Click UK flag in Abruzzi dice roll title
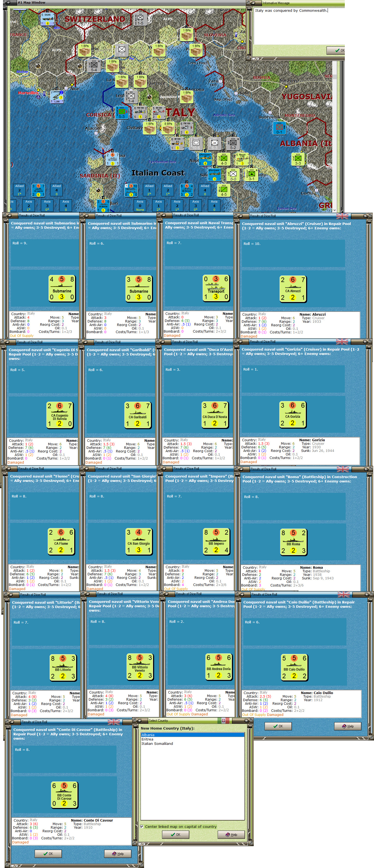374x868 pixels. [342, 216]
